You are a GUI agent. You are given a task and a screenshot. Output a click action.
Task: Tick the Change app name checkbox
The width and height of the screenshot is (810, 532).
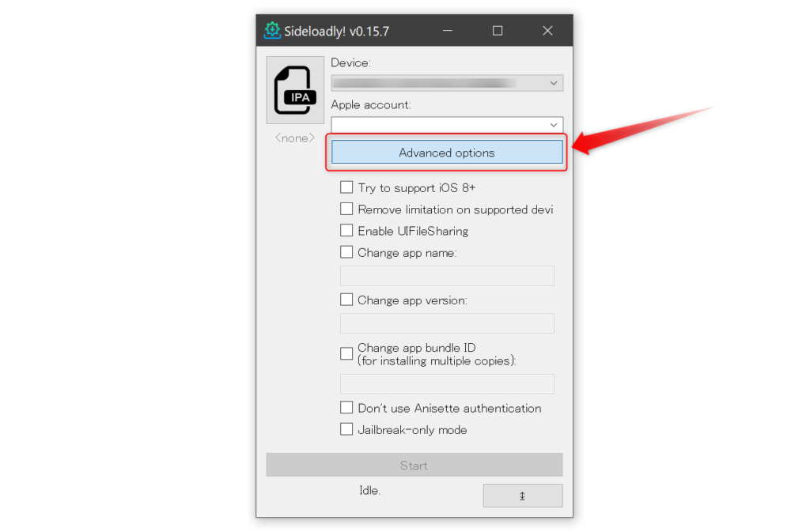tap(346, 252)
